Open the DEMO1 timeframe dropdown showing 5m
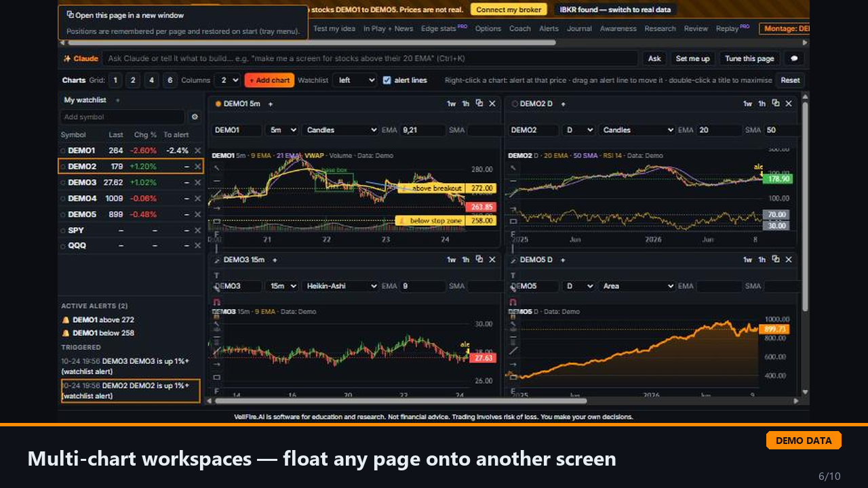Image resolution: width=868 pixels, height=488 pixels. coord(283,130)
